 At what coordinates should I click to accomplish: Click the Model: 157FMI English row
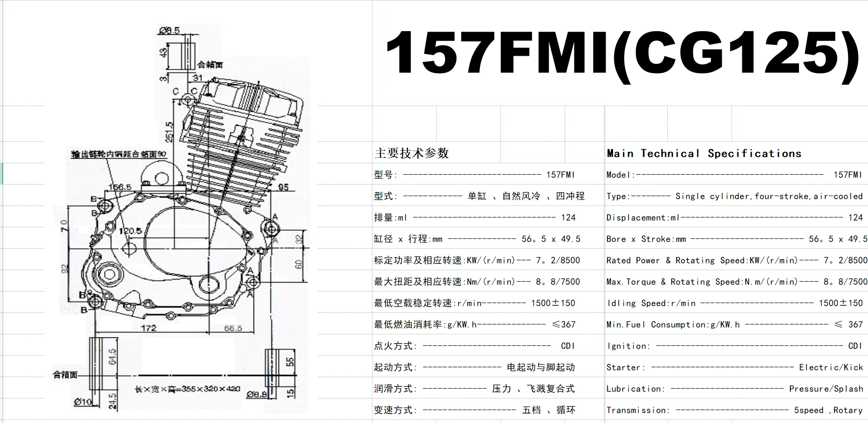point(736,174)
